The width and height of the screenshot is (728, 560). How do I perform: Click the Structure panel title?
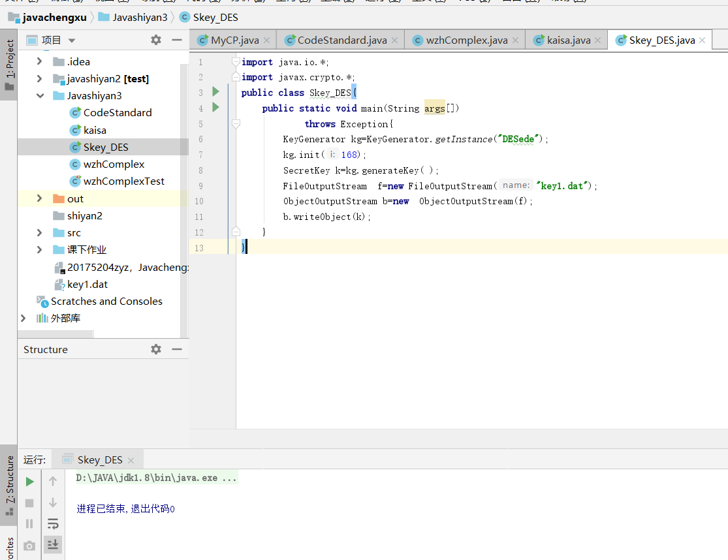(46, 349)
